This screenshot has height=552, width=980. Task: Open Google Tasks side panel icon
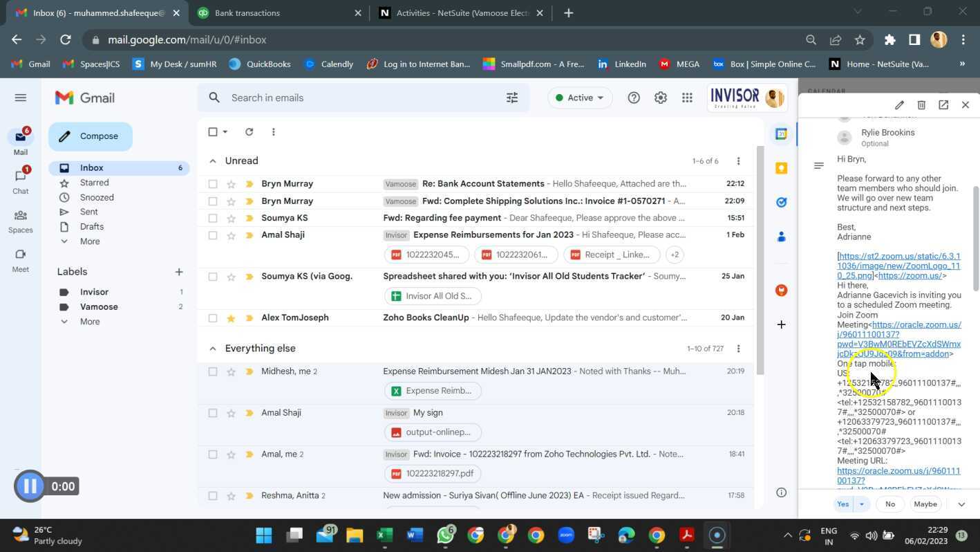(782, 202)
